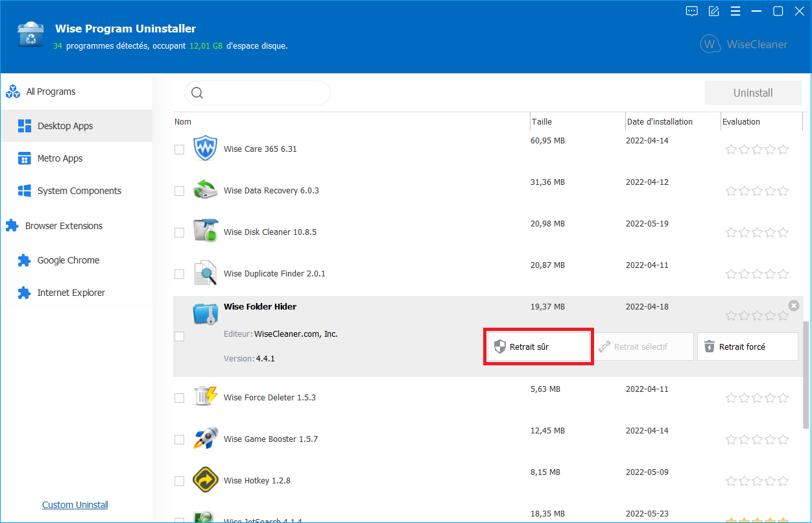Screen dimensions: 812x523
Task: Open the Custom Uninstall link
Action: [x=75, y=505]
